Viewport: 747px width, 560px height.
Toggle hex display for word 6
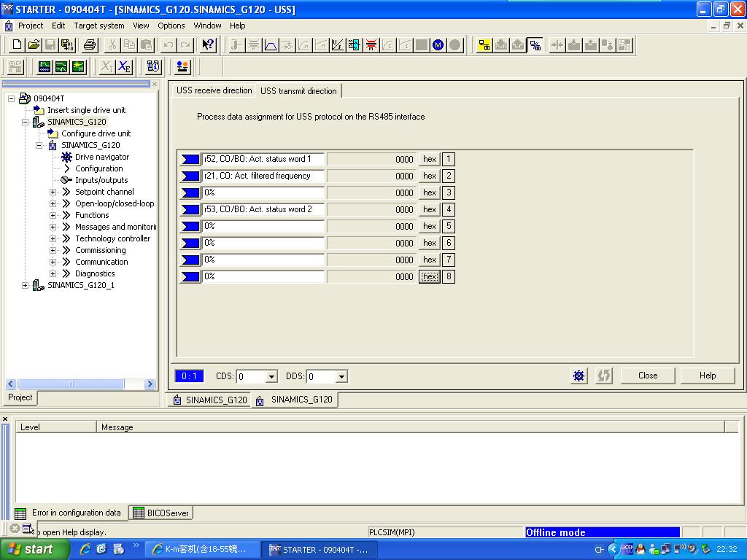[x=429, y=243]
